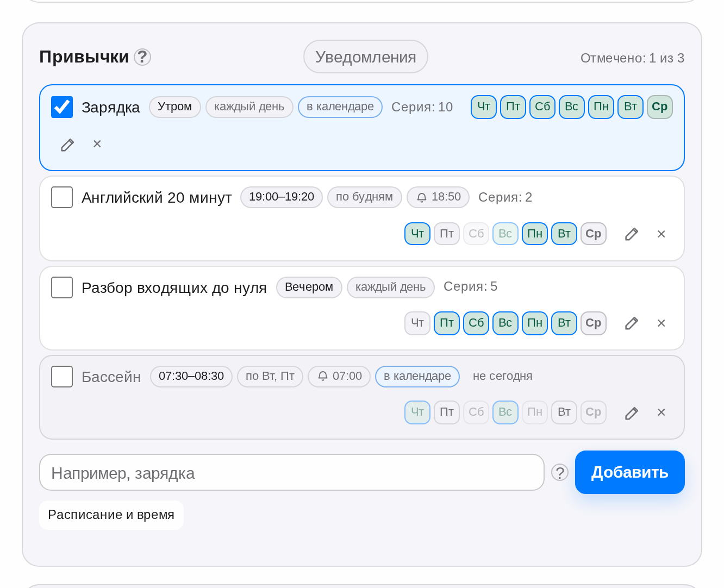Toggle Ср day for Зарядка

[x=660, y=107]
